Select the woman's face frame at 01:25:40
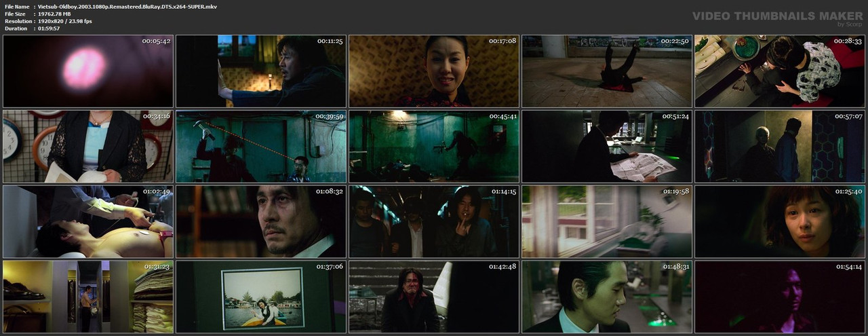The height and width of the screenshot is (336, 868). click(x=780, y=222)
